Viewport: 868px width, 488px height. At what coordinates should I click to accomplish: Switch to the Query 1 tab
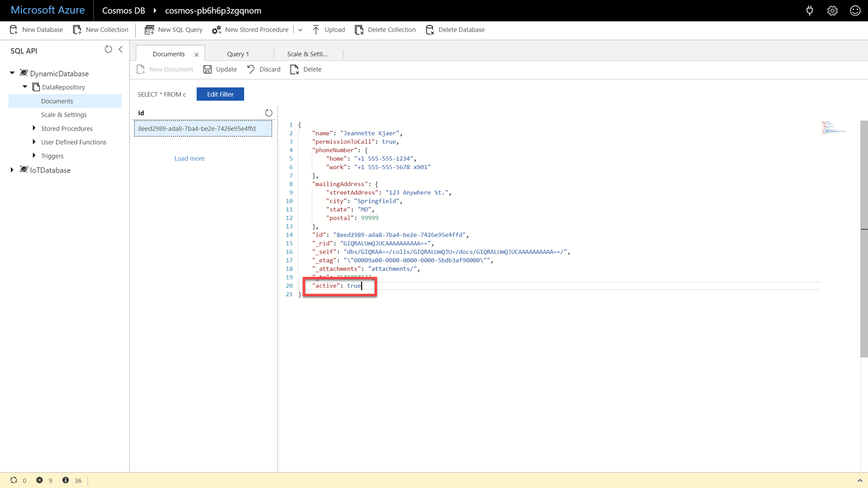[238, 54]
